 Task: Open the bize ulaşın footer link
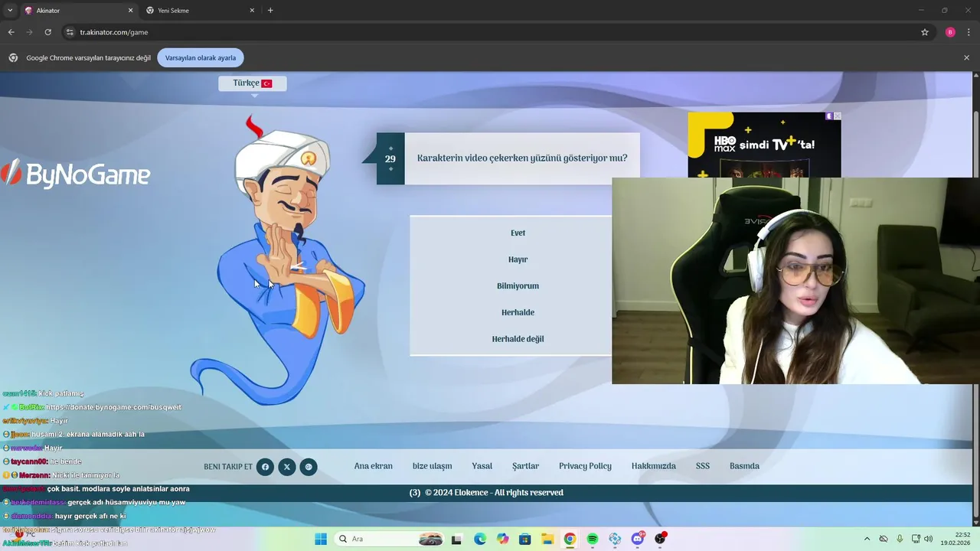tap(433, 466)
